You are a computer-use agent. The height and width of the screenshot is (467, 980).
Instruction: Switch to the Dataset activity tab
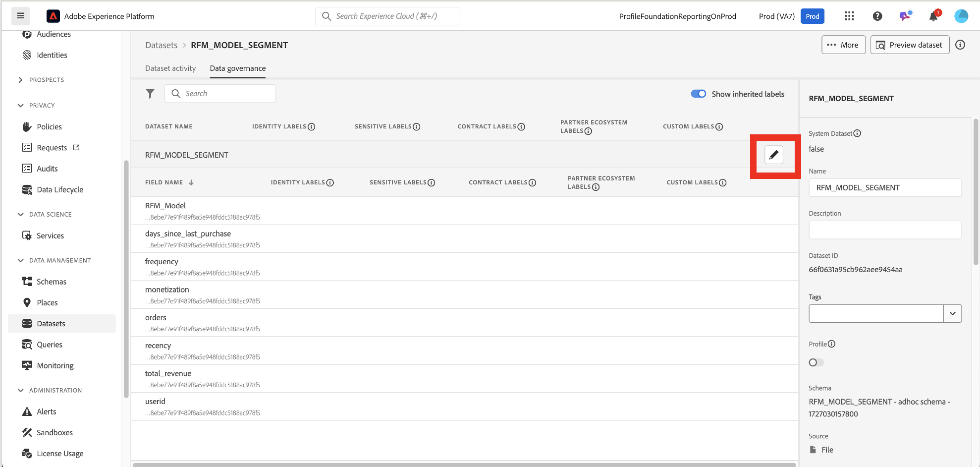pos(170,68)
